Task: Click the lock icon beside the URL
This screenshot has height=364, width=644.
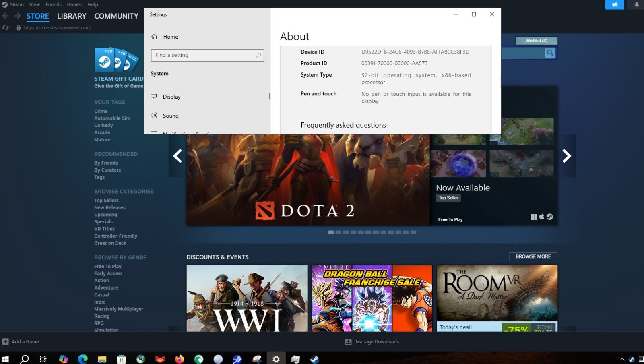Action: click(19, 28)
